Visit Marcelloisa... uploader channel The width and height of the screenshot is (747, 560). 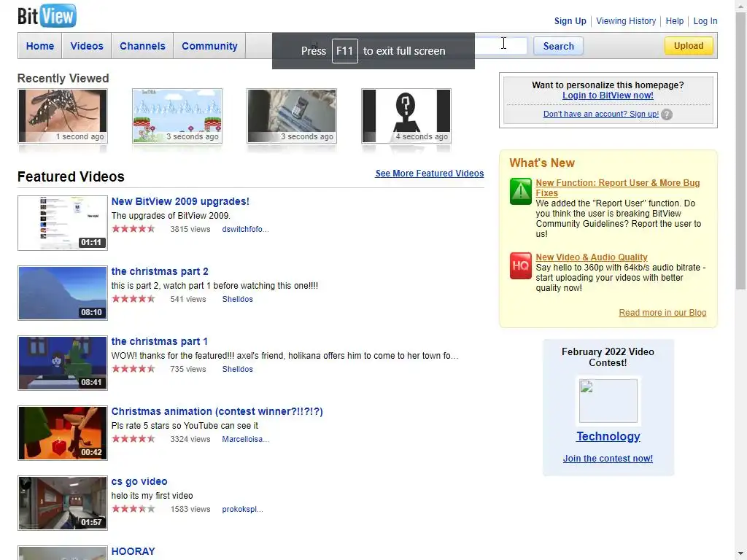245,439
